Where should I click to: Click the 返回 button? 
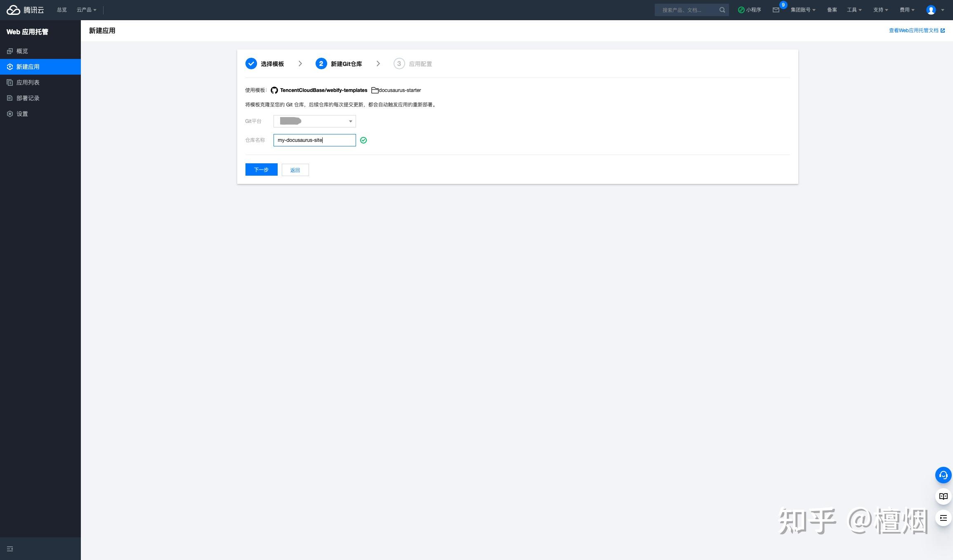click(x=295, y=170)
